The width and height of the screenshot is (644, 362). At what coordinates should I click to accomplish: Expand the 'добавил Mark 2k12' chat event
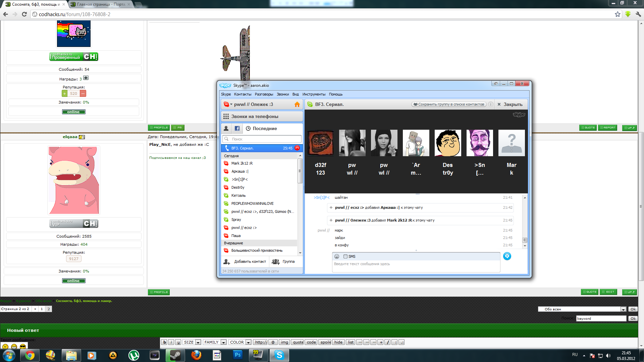[x=331, y=220]
